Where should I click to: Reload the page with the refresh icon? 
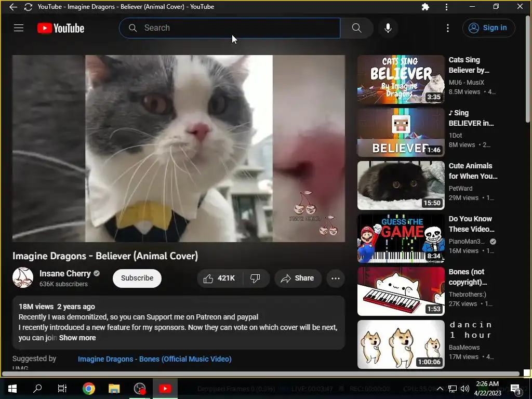[28, 7]
